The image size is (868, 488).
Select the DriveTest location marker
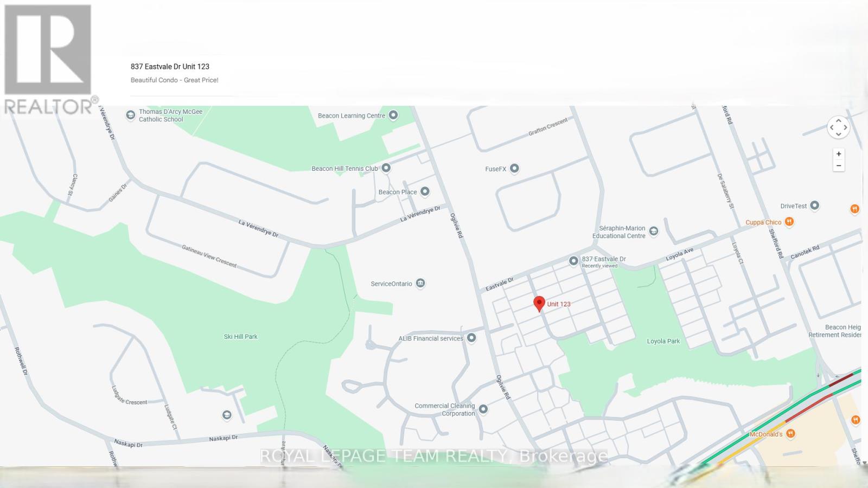click(x=814, y=206)
